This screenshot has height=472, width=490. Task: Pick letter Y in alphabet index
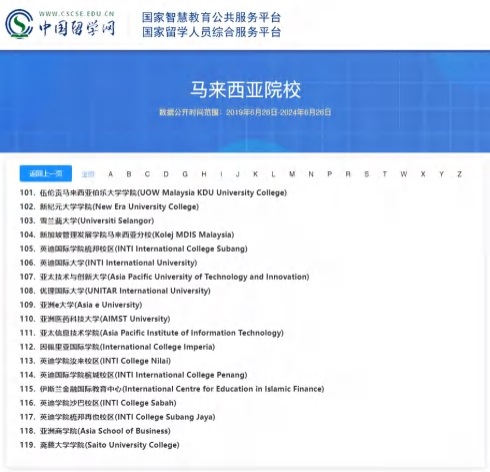pyautogui.click(x=441, y=174)
